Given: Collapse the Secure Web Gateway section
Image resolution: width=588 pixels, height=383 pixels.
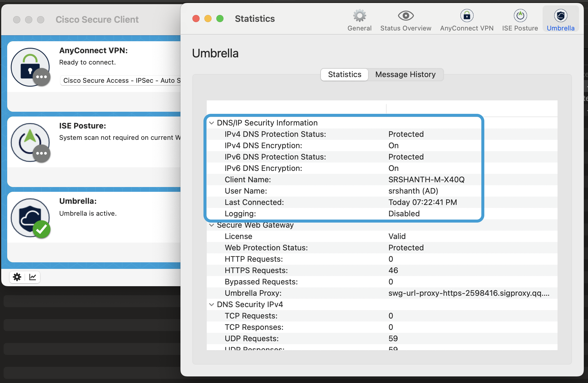Looking at the screenshot, I should click(212, 225).
